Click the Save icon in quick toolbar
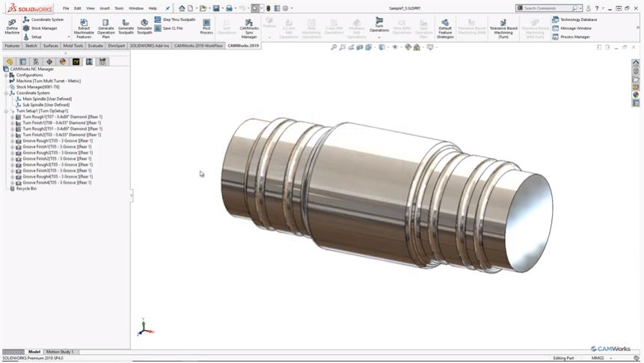This screenshot has height=363, width=644. coord(216,8)
